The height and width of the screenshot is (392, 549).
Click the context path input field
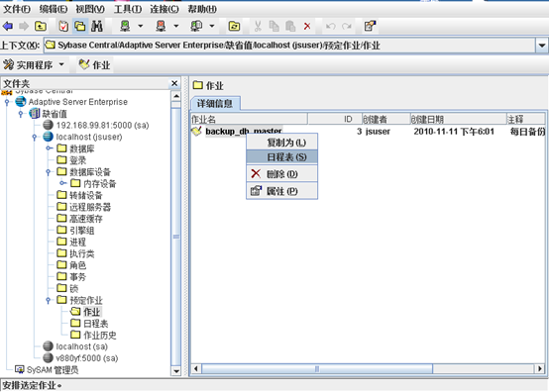[x=289, y=46]
